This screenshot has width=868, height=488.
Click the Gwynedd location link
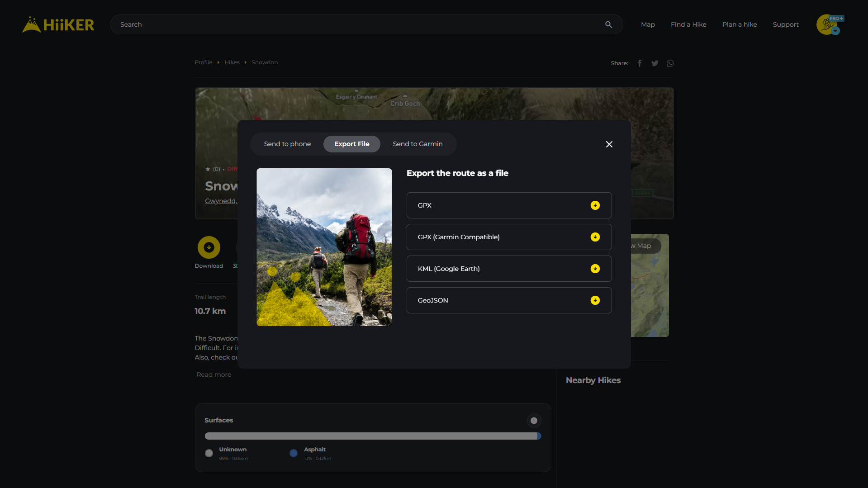tap(221, 201)
